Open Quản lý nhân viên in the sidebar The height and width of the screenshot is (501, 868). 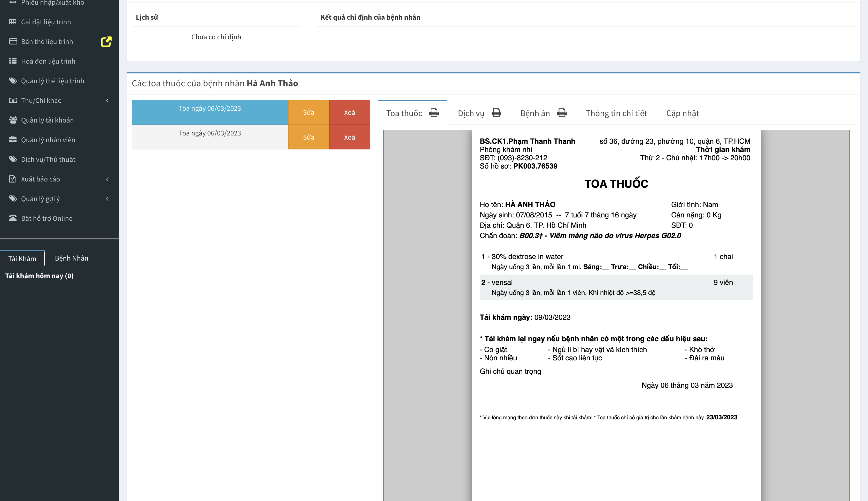point(59,139)
